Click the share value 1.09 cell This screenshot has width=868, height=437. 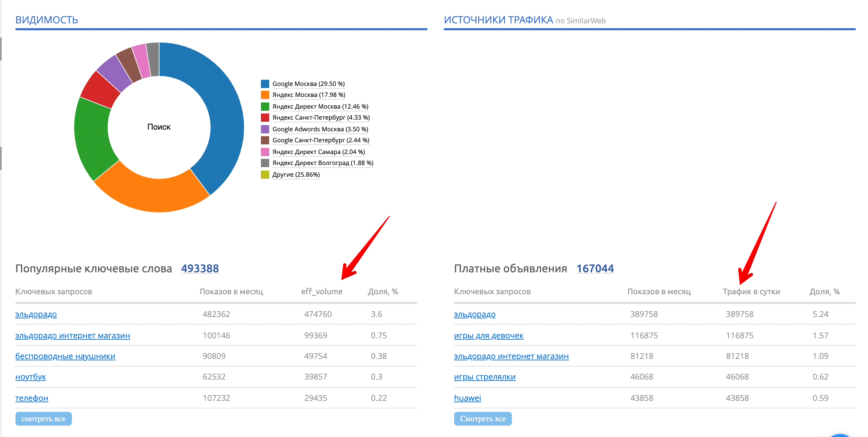820,356
